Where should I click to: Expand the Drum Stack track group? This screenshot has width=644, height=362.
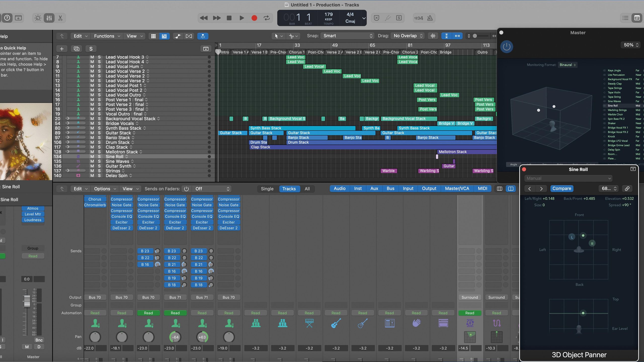68,142
